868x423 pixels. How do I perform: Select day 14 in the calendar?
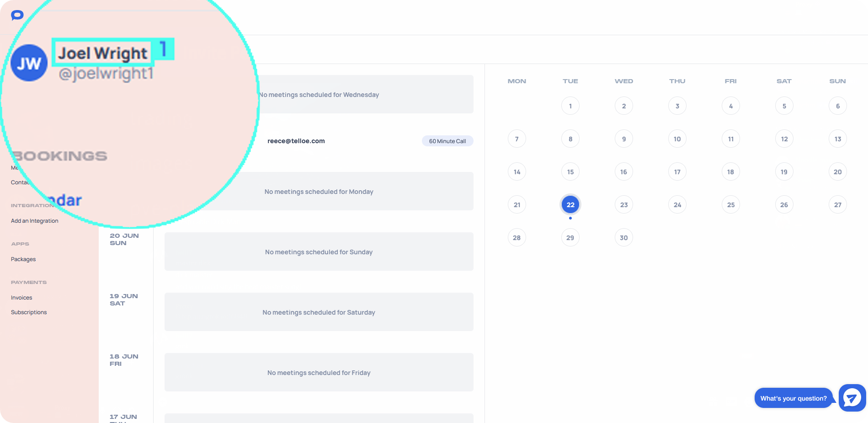point(517,172)
